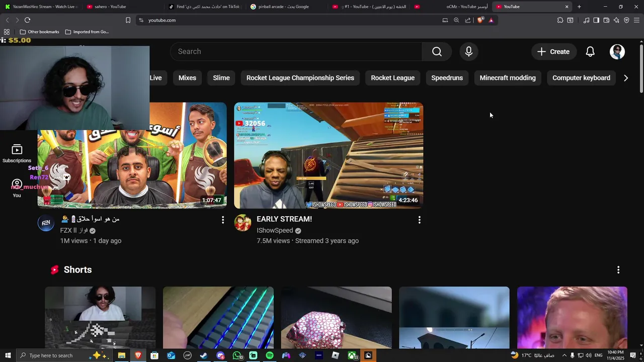Open browser extensions puzzle icon
Image resolution: width=644 pixels, height=362 pixels.
560,20
